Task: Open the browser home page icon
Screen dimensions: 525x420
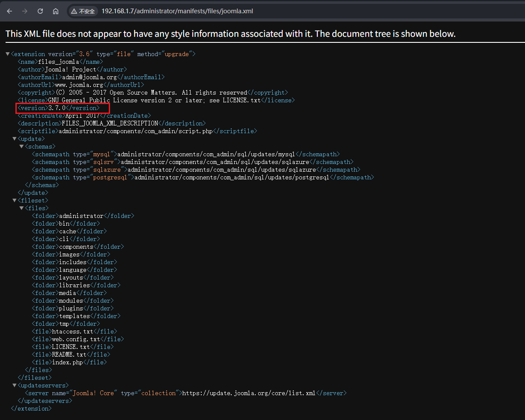Action: [x=56, y=11]
